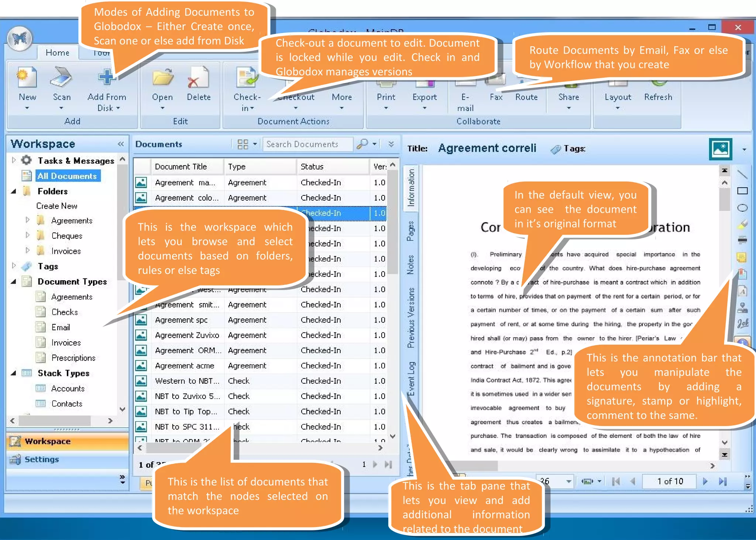Go to last document page
The height and width of the screenshot is (540, 756).
point(722,481)
